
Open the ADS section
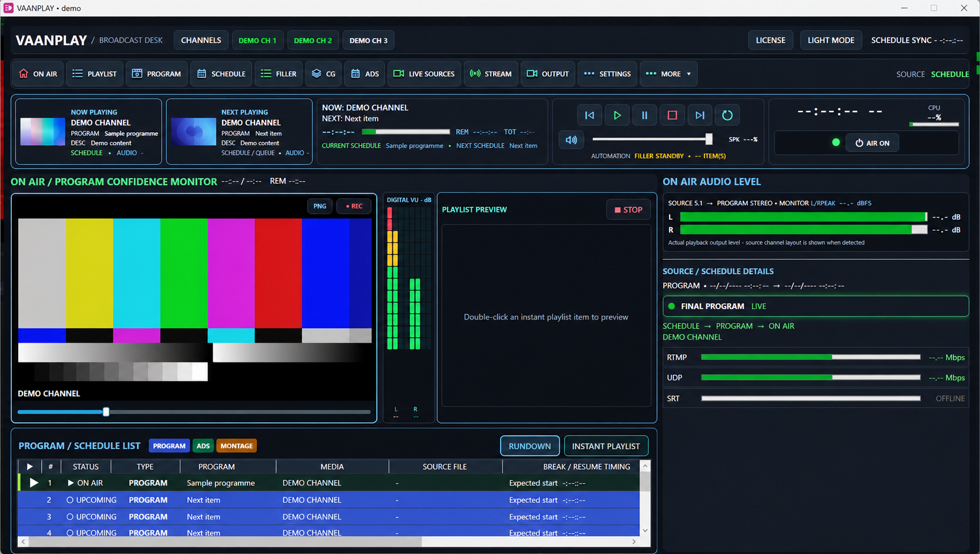365,74
